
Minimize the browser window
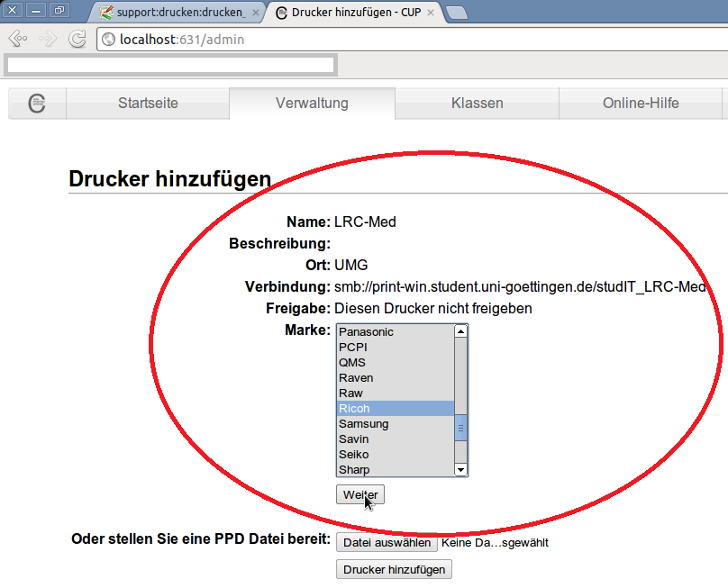point(36,10)
